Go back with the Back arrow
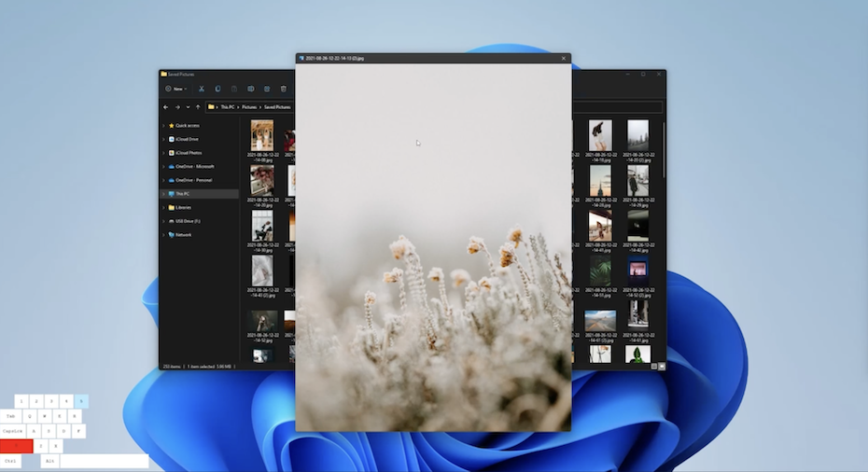 tap(166, 107)
